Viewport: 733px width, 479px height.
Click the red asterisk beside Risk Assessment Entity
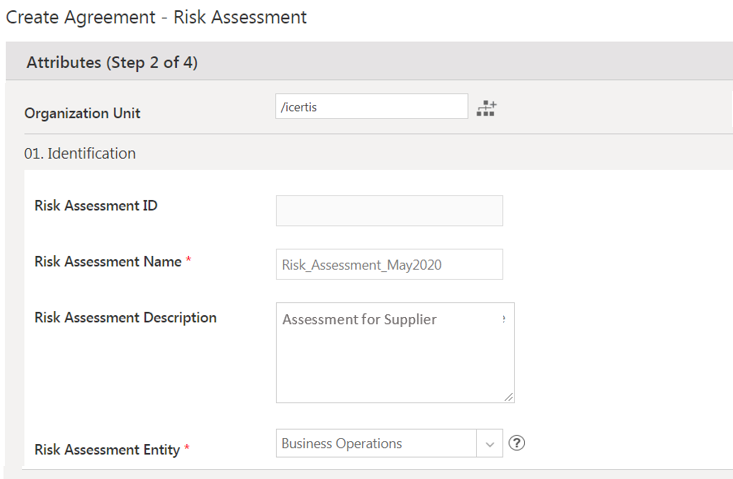point(187,449)
